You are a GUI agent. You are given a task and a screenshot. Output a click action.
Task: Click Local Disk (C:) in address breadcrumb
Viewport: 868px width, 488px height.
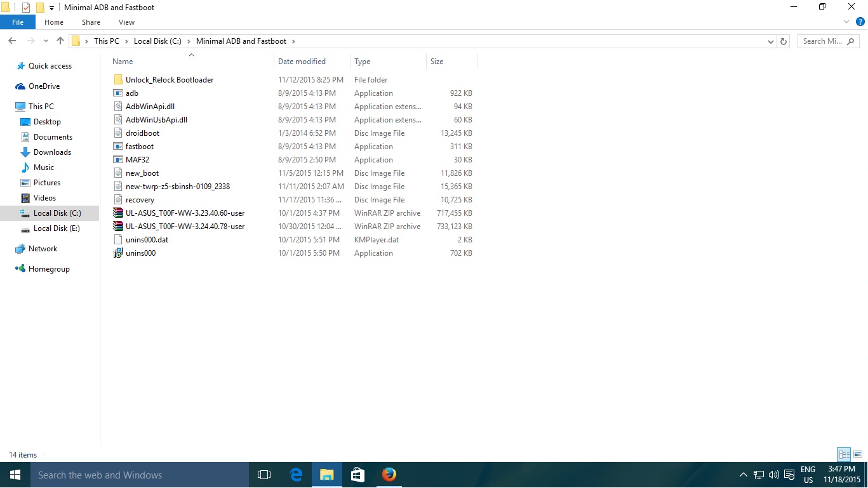pyautogui.click(x=157, y=41)
